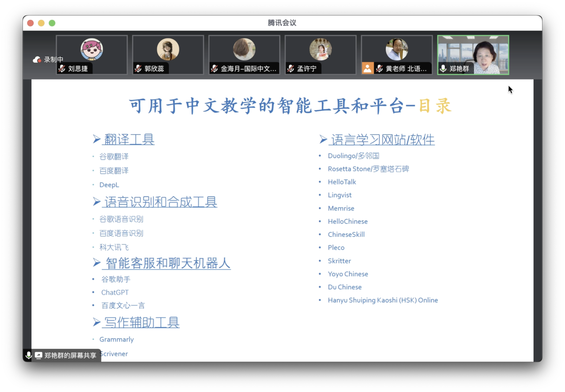Click 孟许宁's muted microphone icon
This screenshot has width=565, height=392.
click(291, 68)
